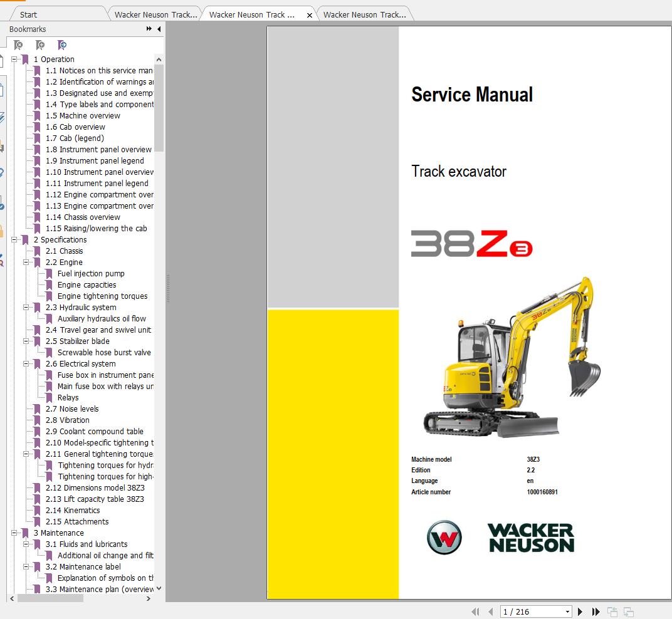Click the bookmark icon beside 1.2 Identification of warnings
The image size is (672, 619).
pyautogui.click(x=37, y=82)
